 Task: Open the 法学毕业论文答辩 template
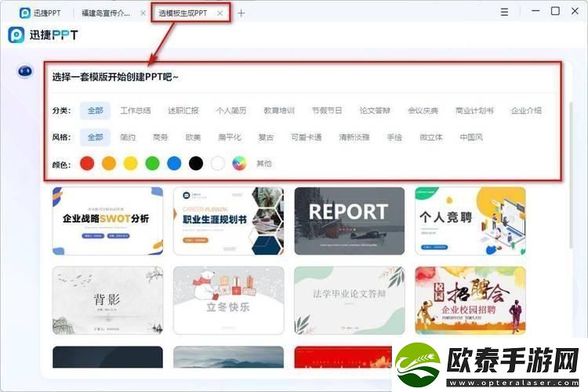pos(350,300)
